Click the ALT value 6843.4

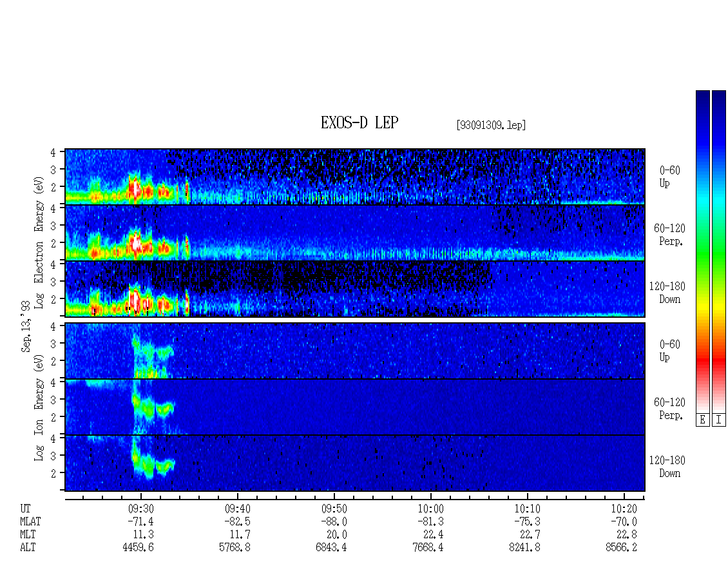pos(332,548)
